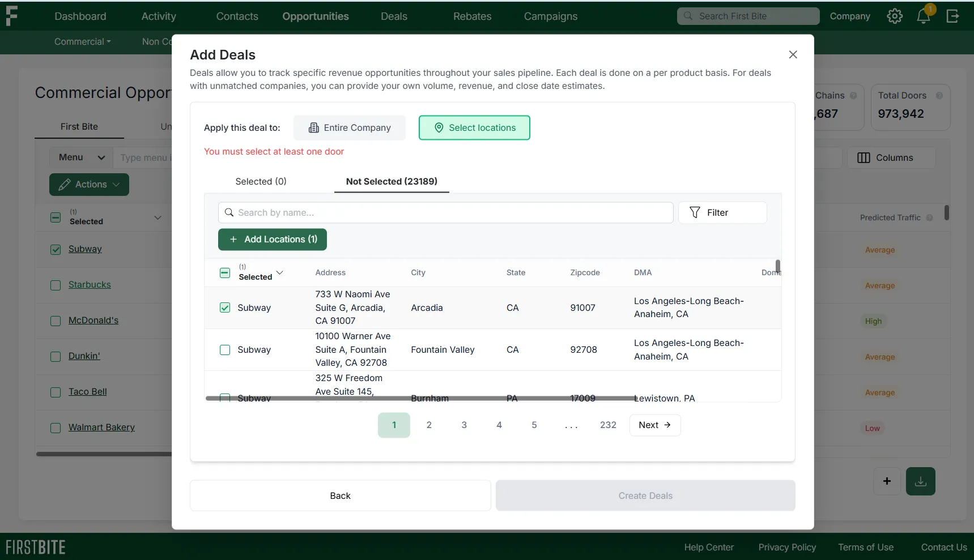The height and width of the screenshot is (560, 974).
Task: Open the Activity menu
Action: [x=159, y=16]
